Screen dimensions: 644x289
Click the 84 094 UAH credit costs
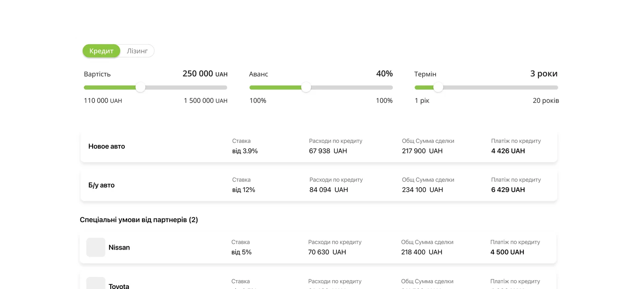click(329, 190)
